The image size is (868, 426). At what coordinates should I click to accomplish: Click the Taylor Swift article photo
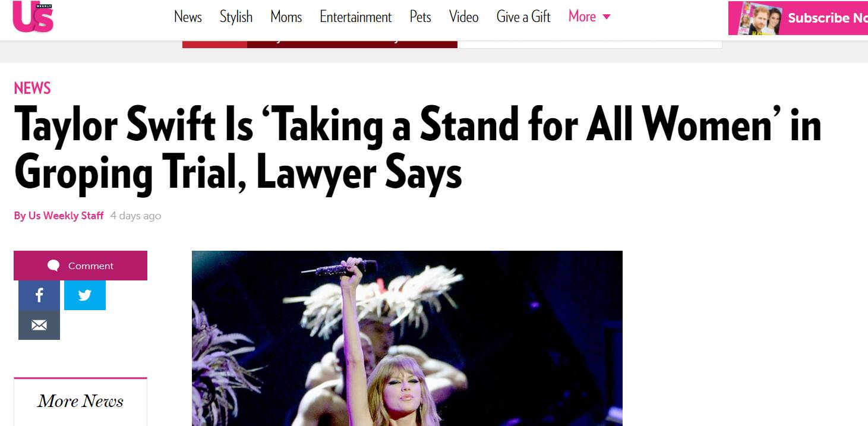point(407,338)
